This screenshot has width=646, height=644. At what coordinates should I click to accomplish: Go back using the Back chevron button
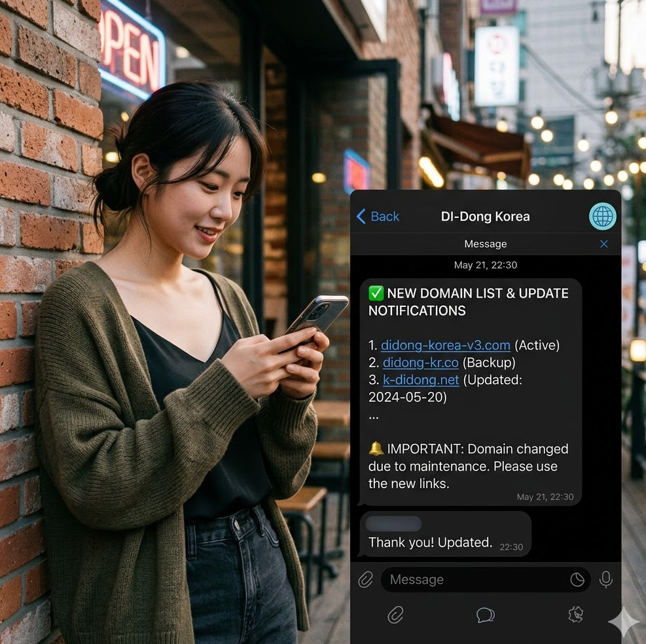(x=378, y=217)
